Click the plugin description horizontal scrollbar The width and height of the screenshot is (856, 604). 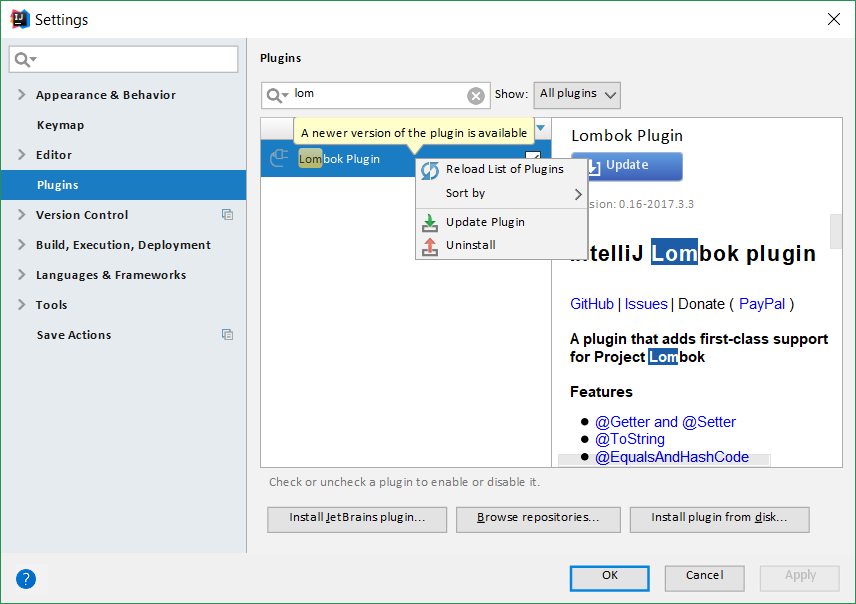coord(664,460)
